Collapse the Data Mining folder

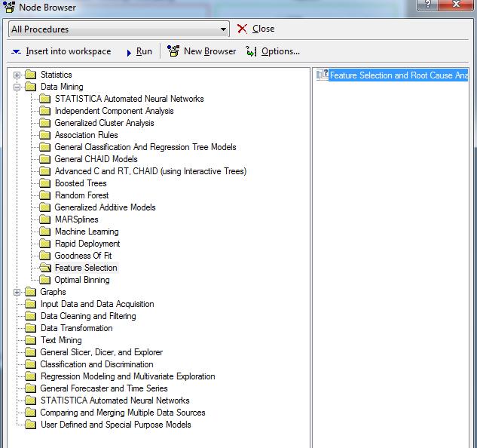[17, 87]
